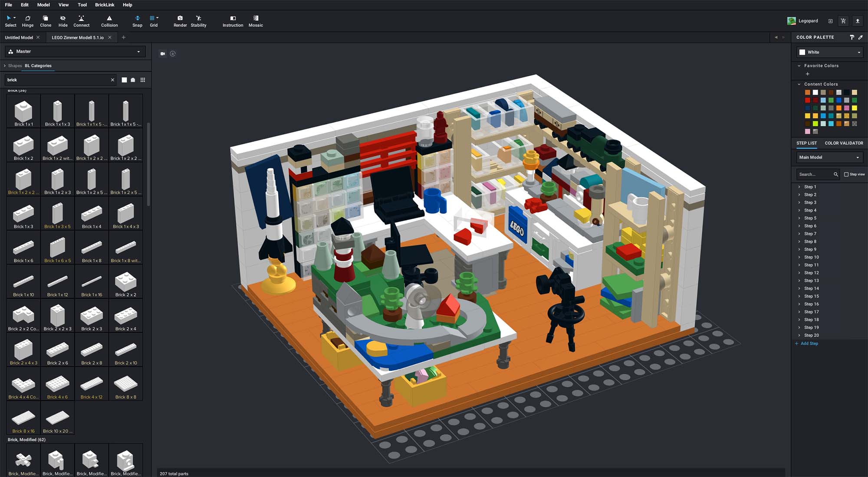The width and height of the screenshot is (868, 477).
Task: Click the upload icon in top bar
Action: click(x=858, y=21)
